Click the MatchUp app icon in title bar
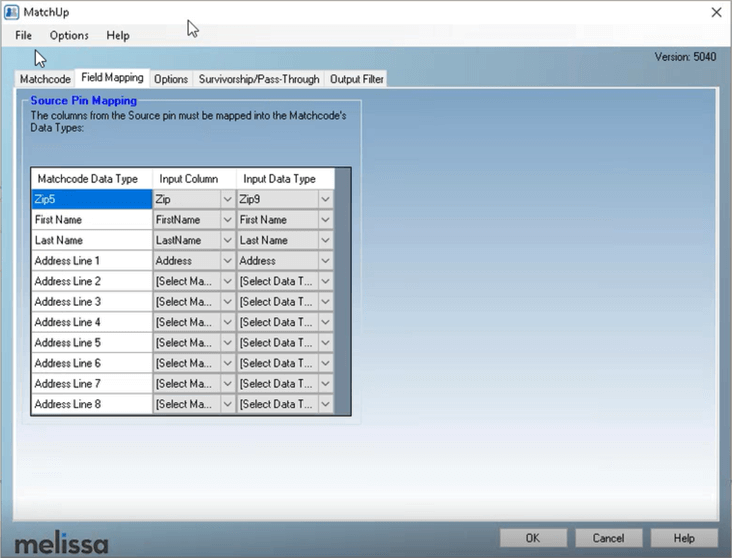 [x=11, y=12]
